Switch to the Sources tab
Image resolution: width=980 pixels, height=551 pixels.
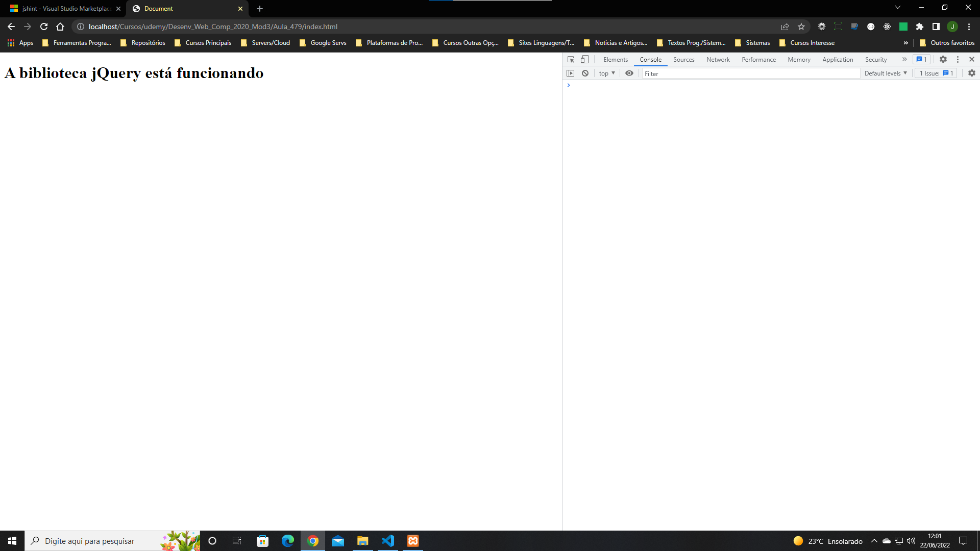coord(683,60)
